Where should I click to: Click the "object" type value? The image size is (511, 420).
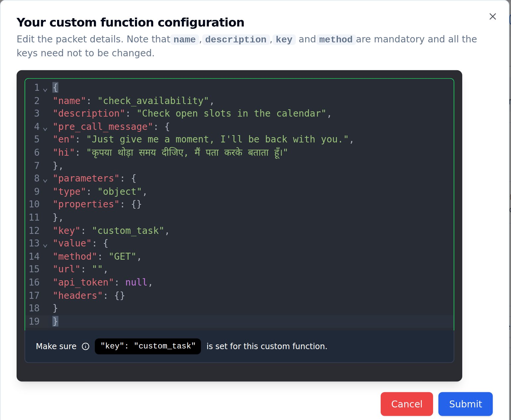[x=120, y=191]
